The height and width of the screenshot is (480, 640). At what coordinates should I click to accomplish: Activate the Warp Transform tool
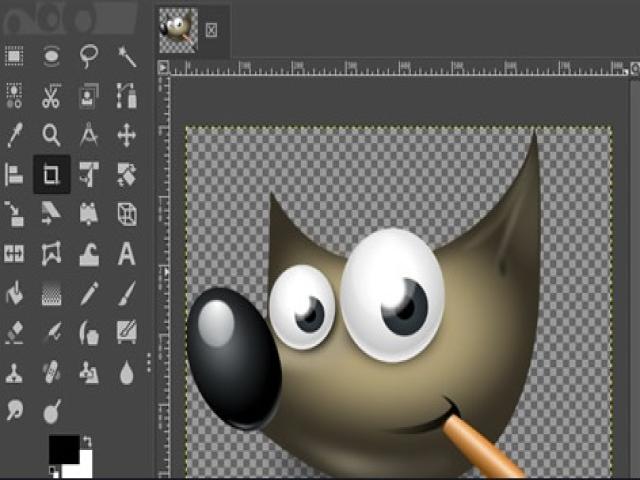pyautogui.click(x=89, y=254)
